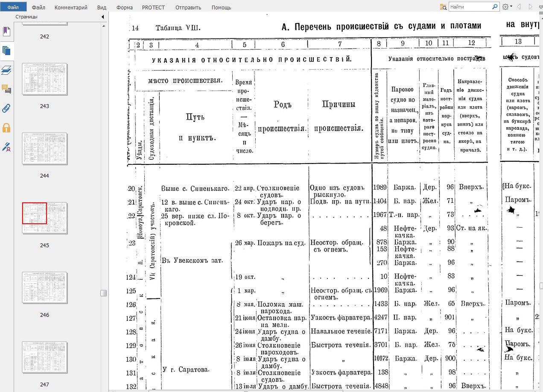The width and height of the screenshot is (543, 392).
Task: Click heading 'Таблица VIII.'
Action: [x=178, y=28]
